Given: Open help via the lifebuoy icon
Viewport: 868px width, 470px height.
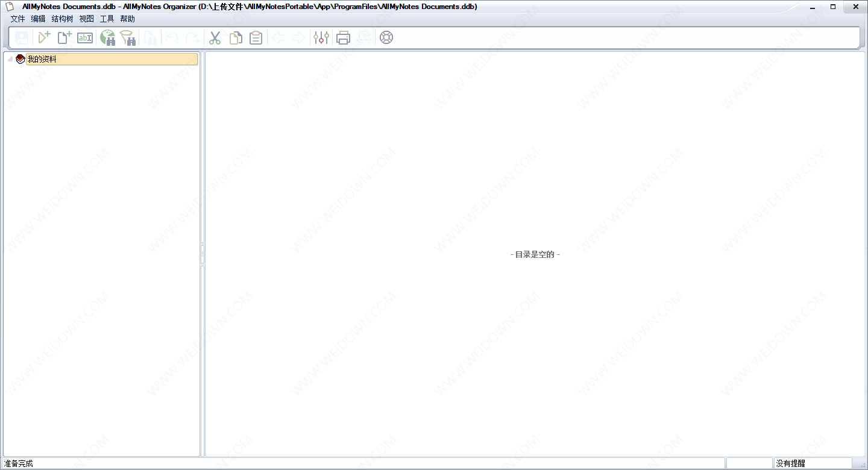Looking at the screenshot, I should coord(386,38).
